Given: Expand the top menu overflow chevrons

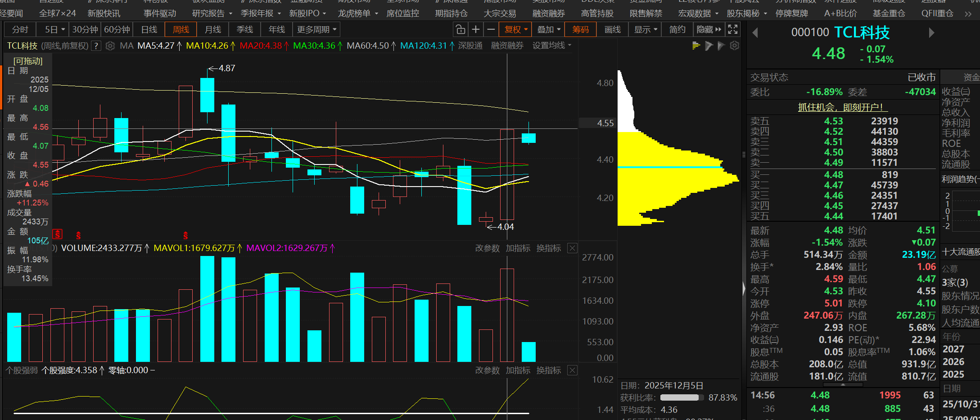Looking at the screenshot, I should tap(968, 14).
